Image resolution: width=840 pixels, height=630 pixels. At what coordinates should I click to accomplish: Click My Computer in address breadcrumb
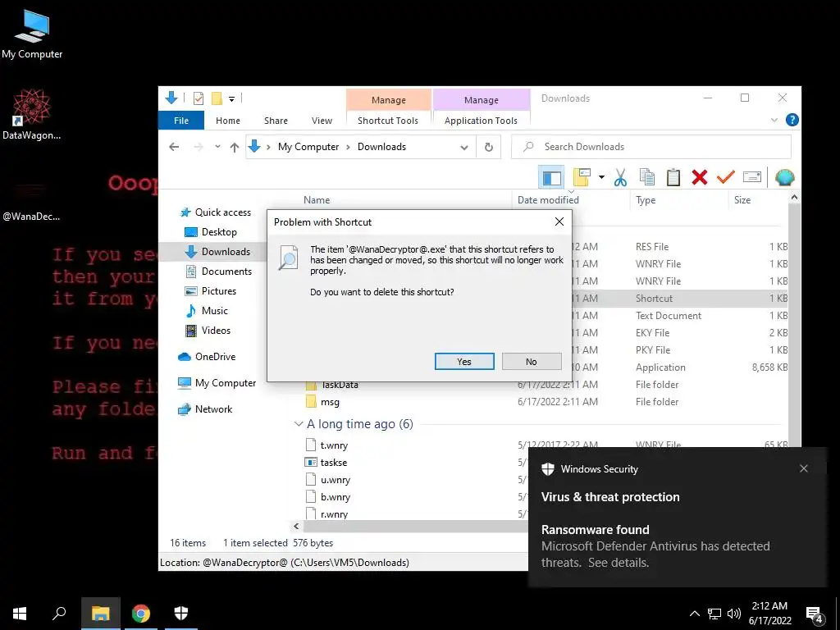click(x=308, y=147)
